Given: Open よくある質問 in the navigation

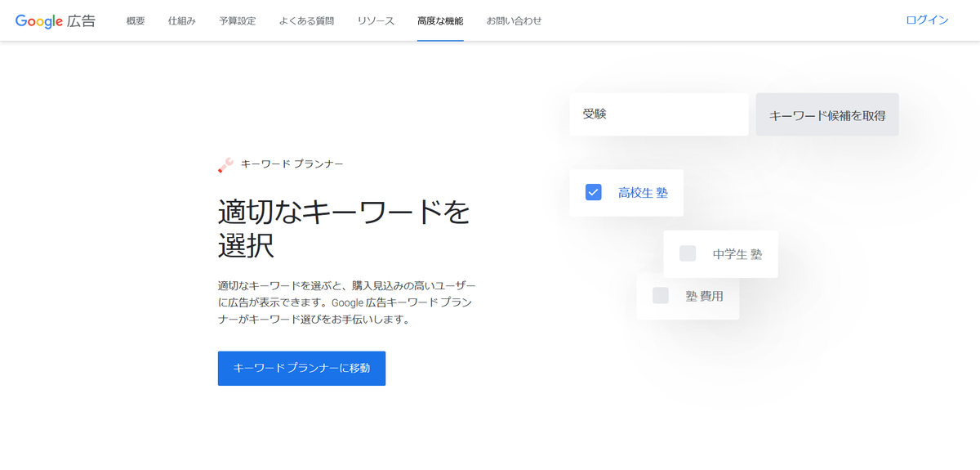Looking at the screenshot, I should (x=306, y=20).
